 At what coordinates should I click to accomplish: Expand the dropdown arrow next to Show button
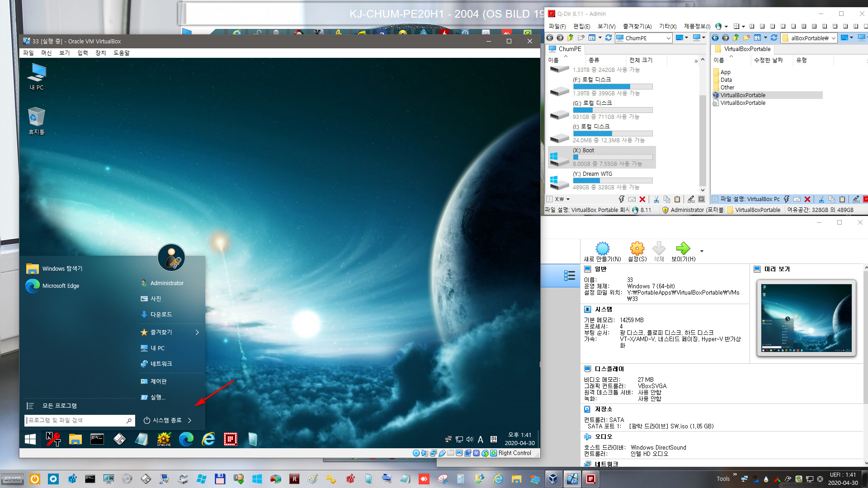702,251
